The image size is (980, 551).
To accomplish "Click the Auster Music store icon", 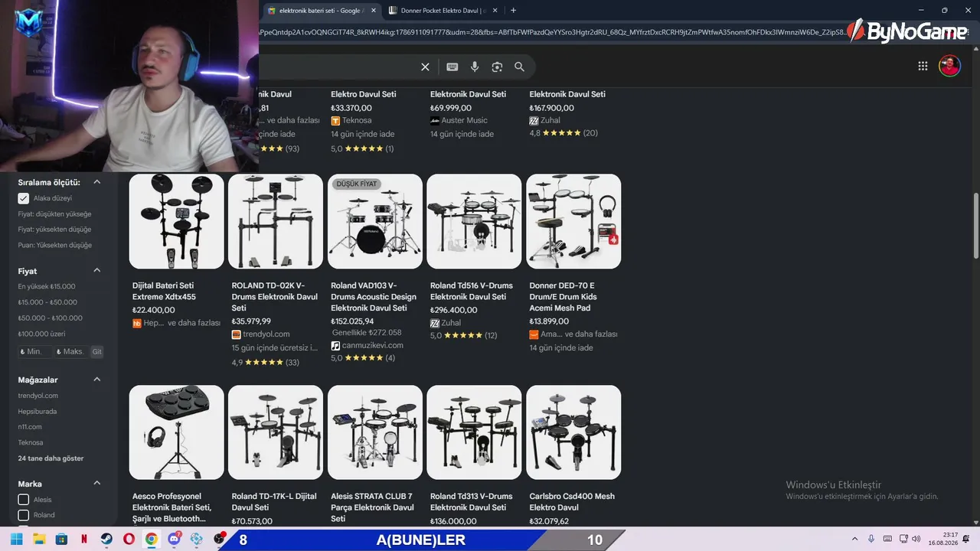I will coord(435,121).
